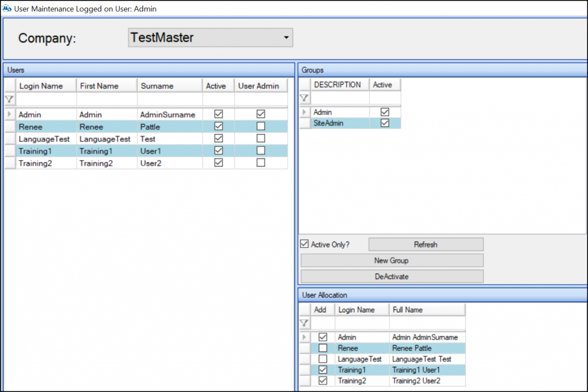Click the AdminSurname cell
Viewport: 588px width, 392px height.
[x=170, y=114]
